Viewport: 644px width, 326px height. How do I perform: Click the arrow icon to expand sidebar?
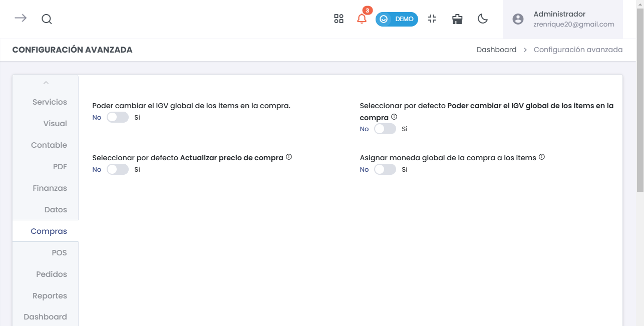pos(21,19)
